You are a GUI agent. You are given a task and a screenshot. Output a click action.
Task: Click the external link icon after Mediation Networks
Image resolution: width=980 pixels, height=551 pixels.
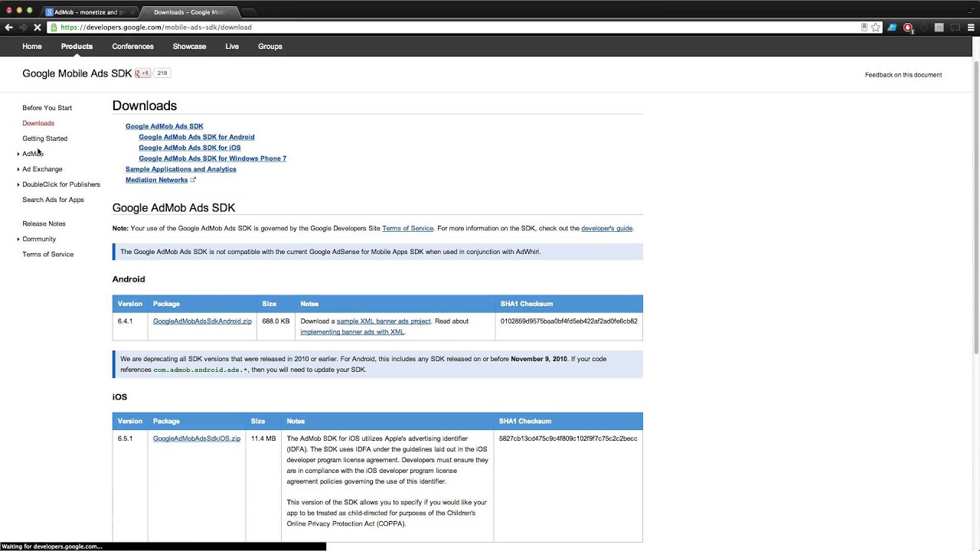[193, 180]
